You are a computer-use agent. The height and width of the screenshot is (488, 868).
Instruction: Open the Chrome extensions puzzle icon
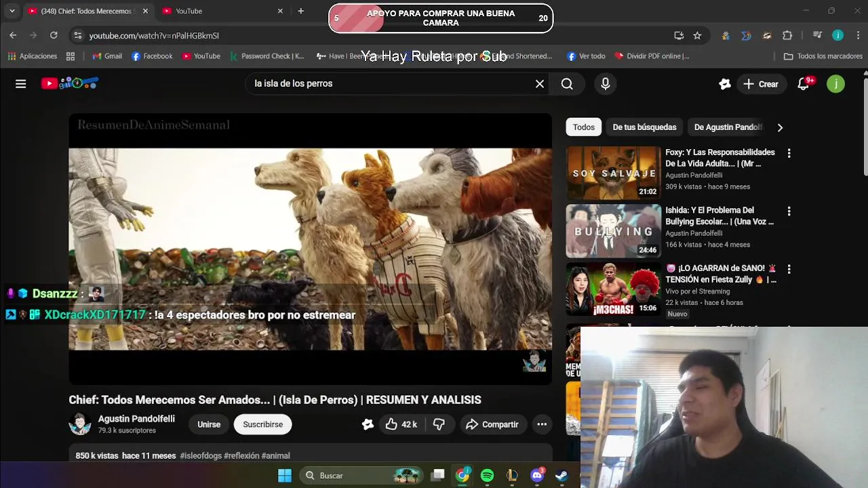(x=787, y=35)
